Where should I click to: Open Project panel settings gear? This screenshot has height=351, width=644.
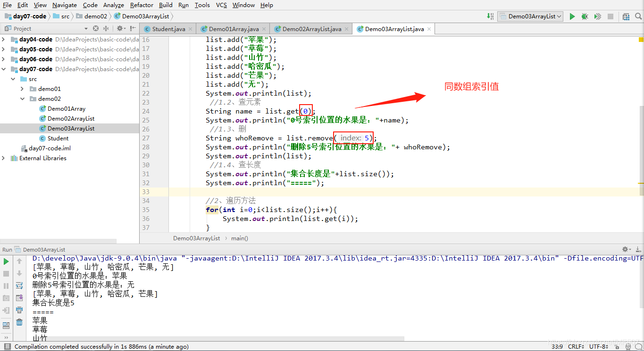tap(120, 29)
